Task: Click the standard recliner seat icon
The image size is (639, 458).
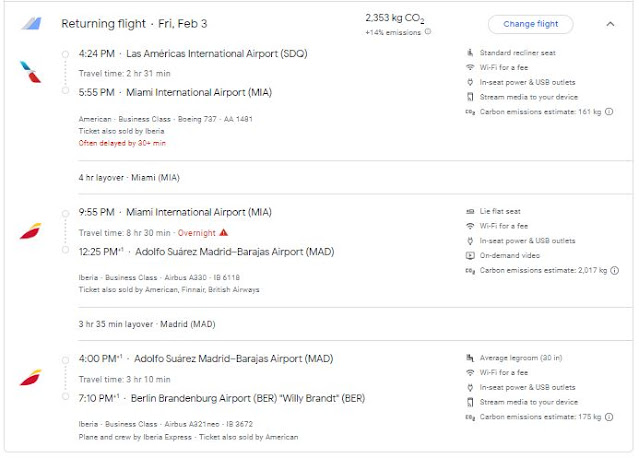Action: pos(470,53)
